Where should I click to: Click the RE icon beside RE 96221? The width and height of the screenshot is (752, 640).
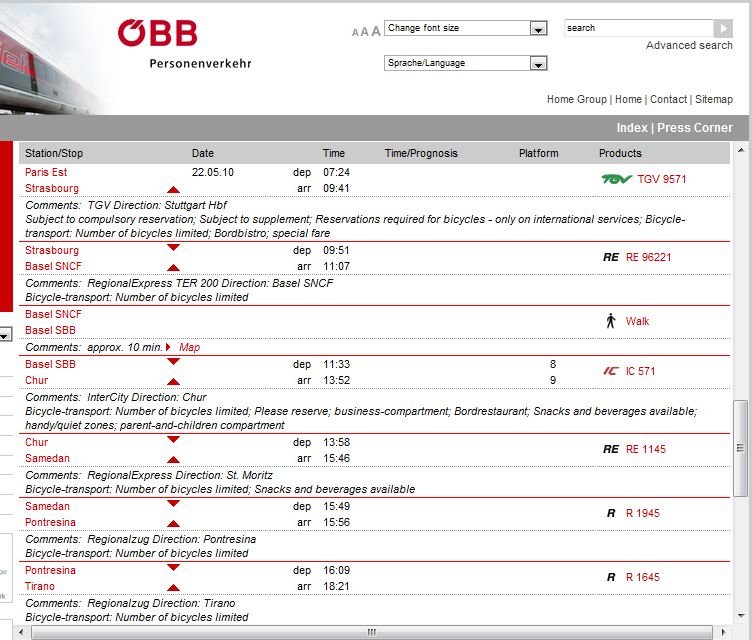(x=611, y=257)
